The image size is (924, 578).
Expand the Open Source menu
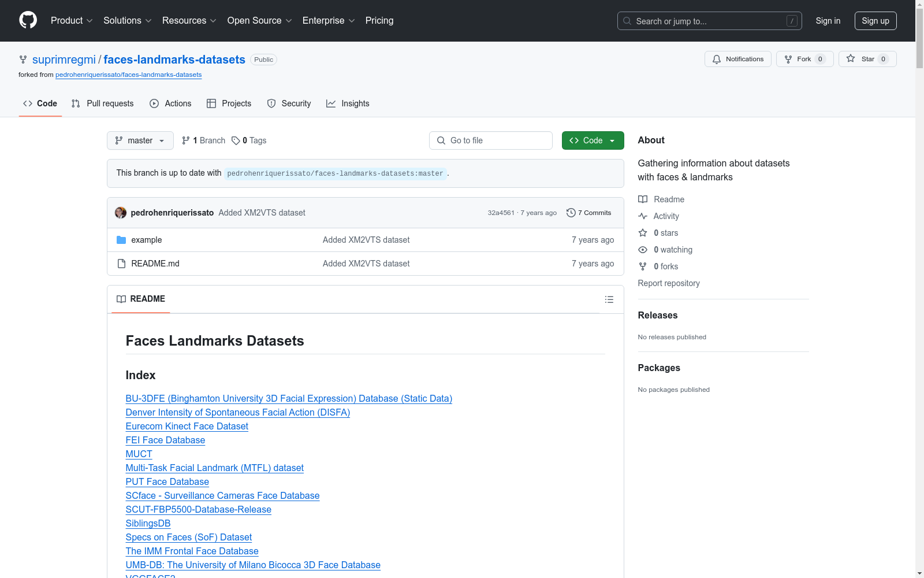[x=260, y=21]
